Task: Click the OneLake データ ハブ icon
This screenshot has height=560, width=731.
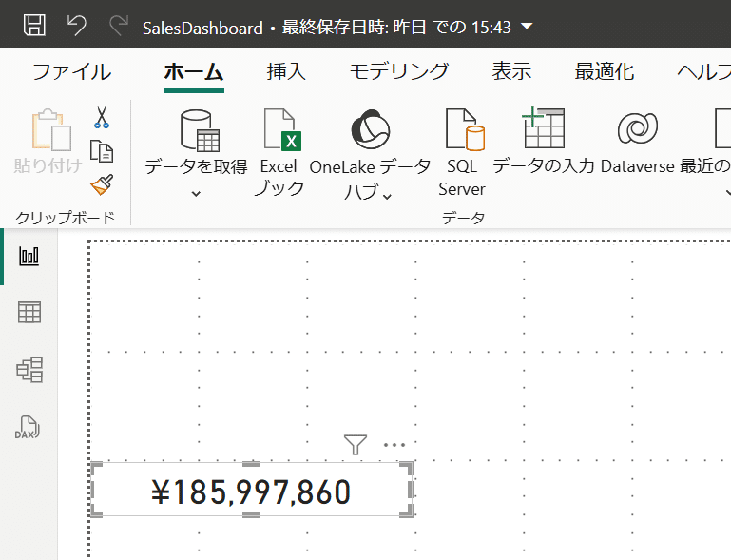Action: click(370, 129)
